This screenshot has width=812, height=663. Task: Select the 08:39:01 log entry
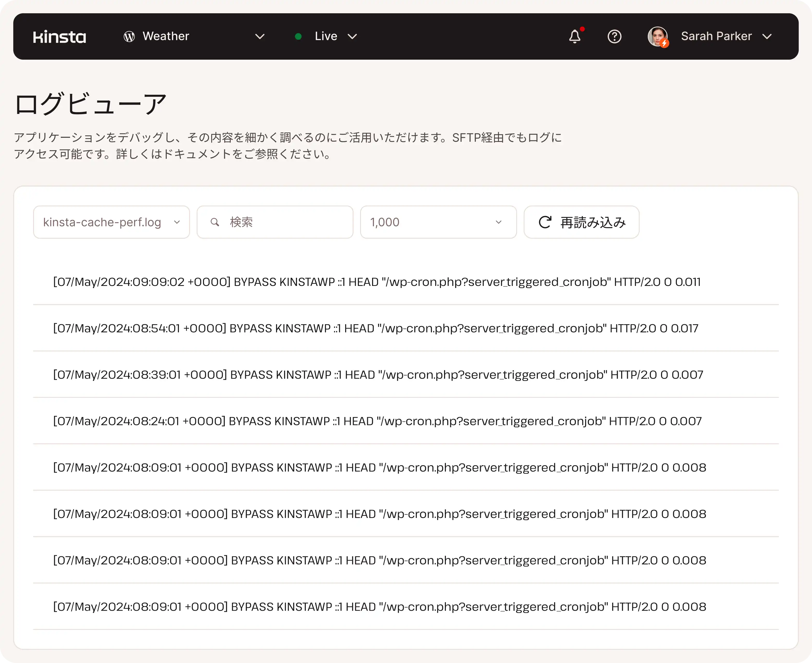378,375
